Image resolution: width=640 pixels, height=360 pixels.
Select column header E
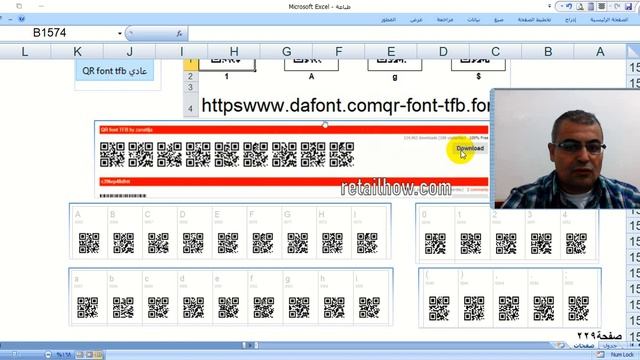click(x=391, y=51)
